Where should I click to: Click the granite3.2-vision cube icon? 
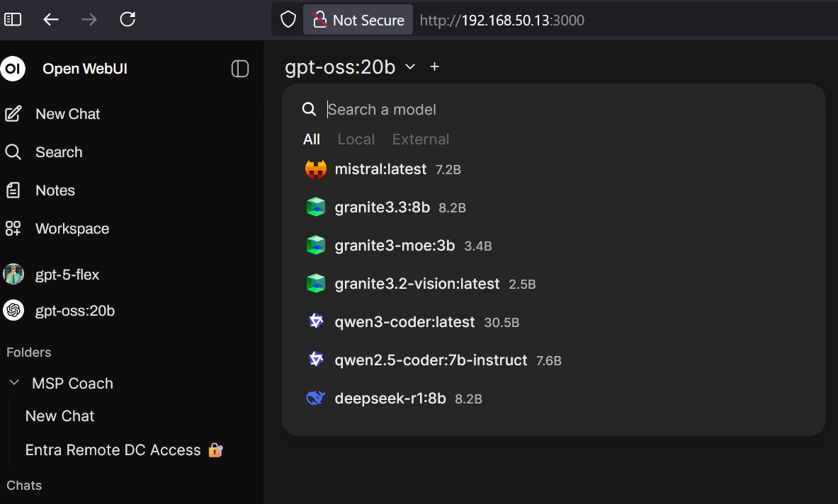click(316, 283)
